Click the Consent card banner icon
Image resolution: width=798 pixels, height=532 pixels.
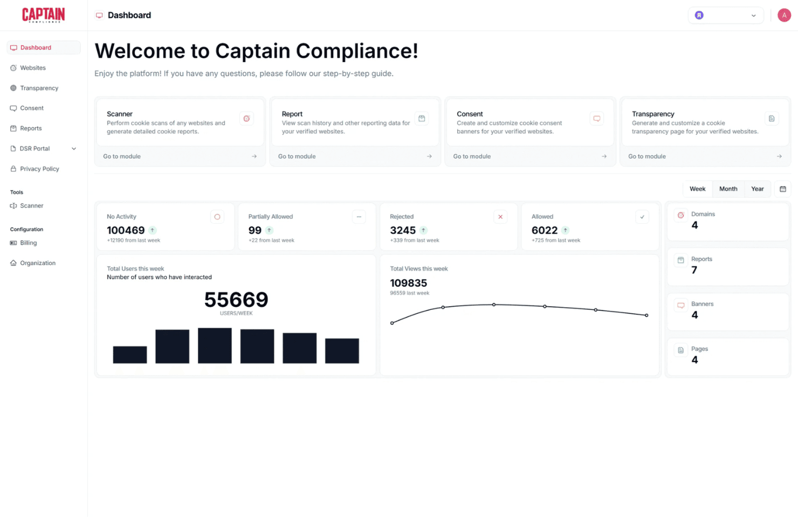click(597, 119)
